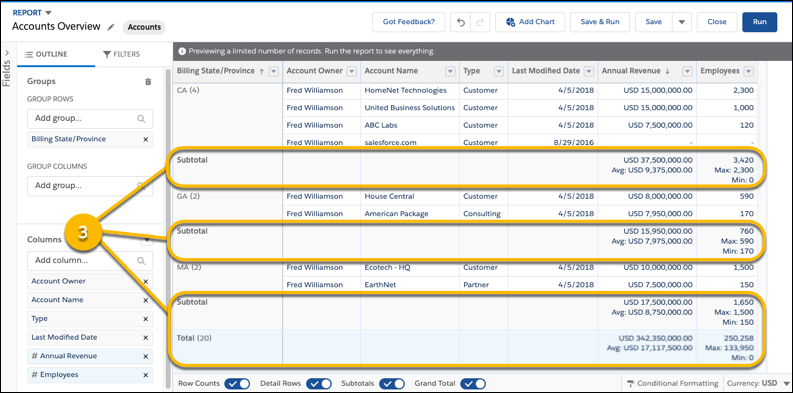Switch to the Filters tab
Viewport: 793px width, 393px height.
point(121,54)
